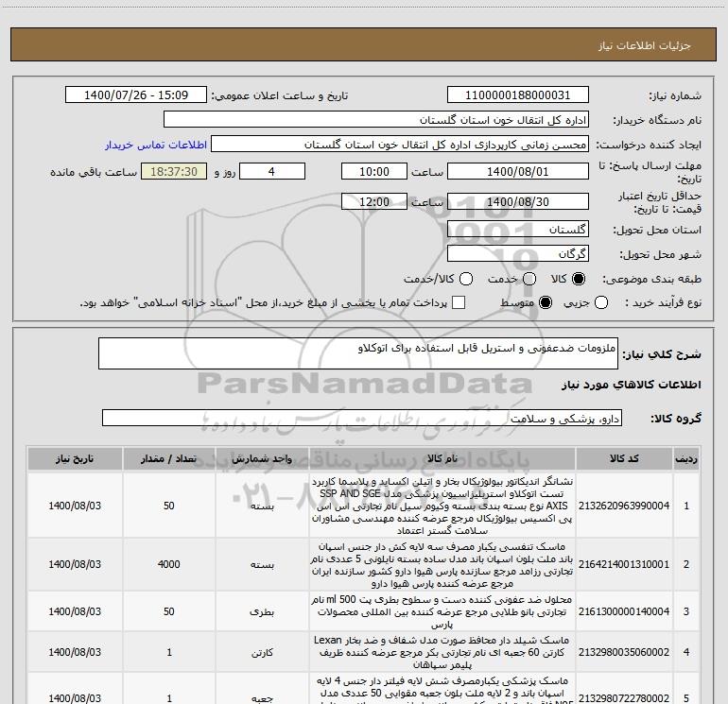This screenshot has width=728, height=704.
Task: Click the buyer organization name field
Action: [376, 120]
